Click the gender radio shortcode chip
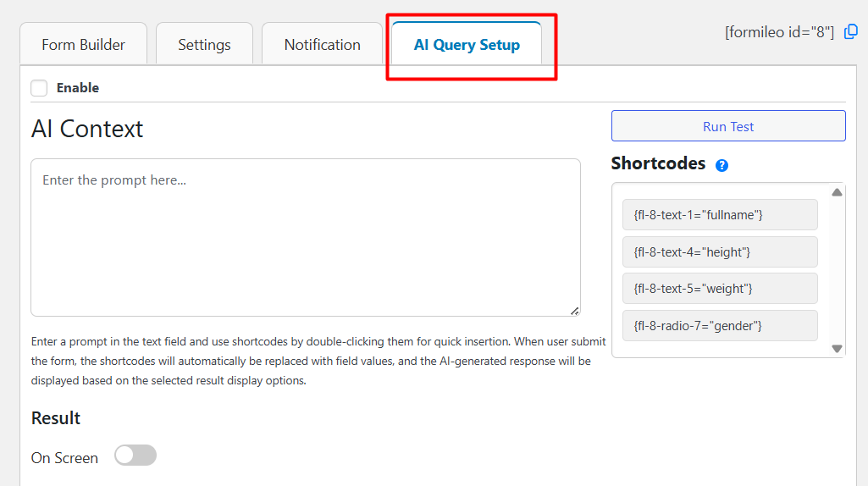The image size is (868, 486). tap(720, 326)
